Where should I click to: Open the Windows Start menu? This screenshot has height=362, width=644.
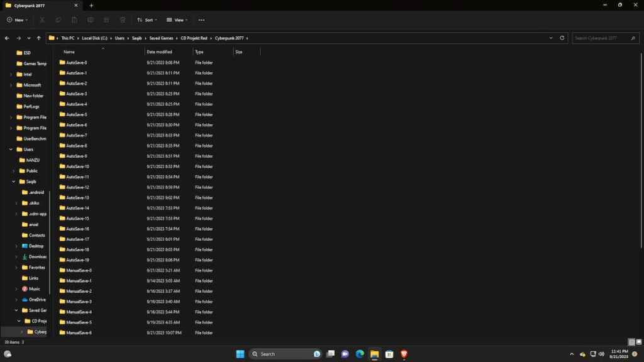(x=240, y=354)
